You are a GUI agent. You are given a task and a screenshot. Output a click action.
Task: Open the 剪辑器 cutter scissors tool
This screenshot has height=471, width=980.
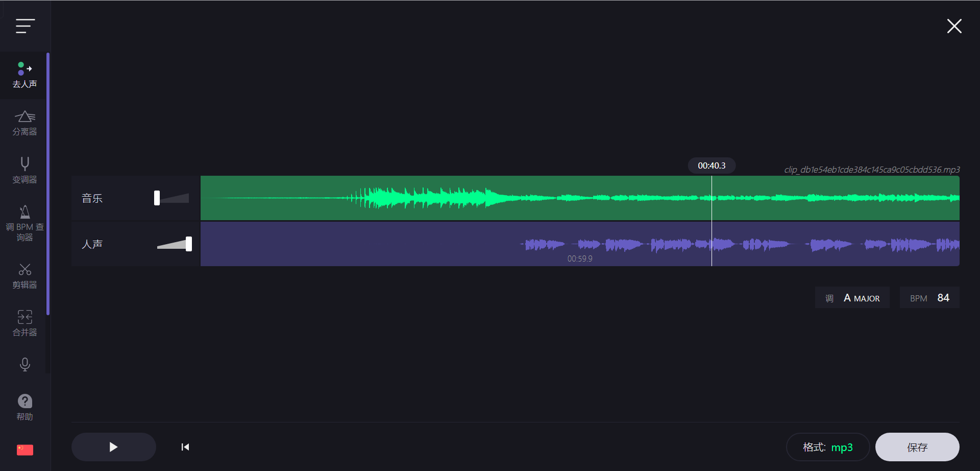(x=24, y=276)
